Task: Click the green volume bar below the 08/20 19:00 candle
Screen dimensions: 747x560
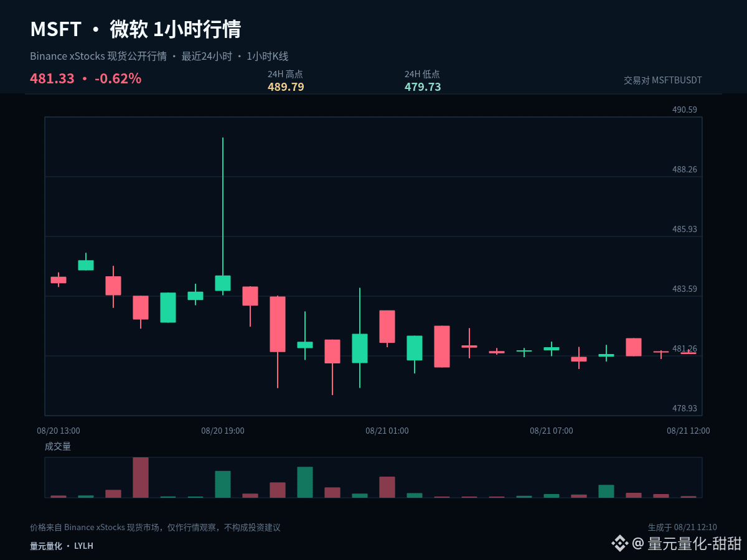Action: coord(223,484)
